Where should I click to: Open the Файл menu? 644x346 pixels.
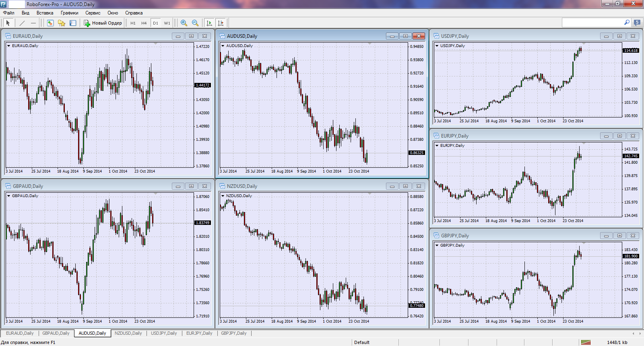(x=9, y=13)
